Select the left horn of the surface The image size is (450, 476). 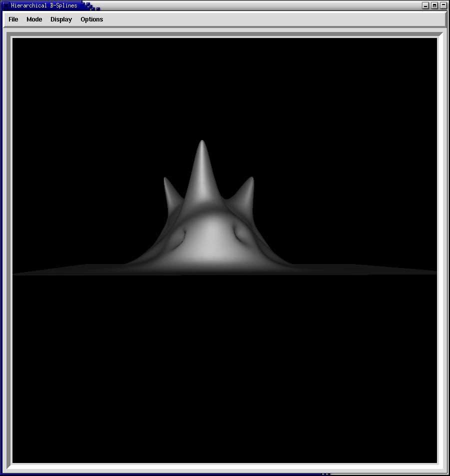coord(170,192)
